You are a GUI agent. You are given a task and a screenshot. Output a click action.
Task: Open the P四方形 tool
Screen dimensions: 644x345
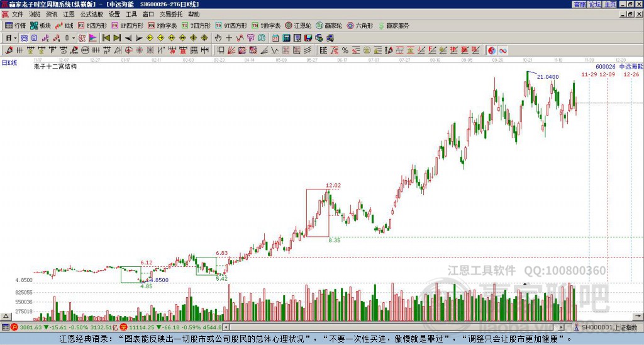click(92, 25)
